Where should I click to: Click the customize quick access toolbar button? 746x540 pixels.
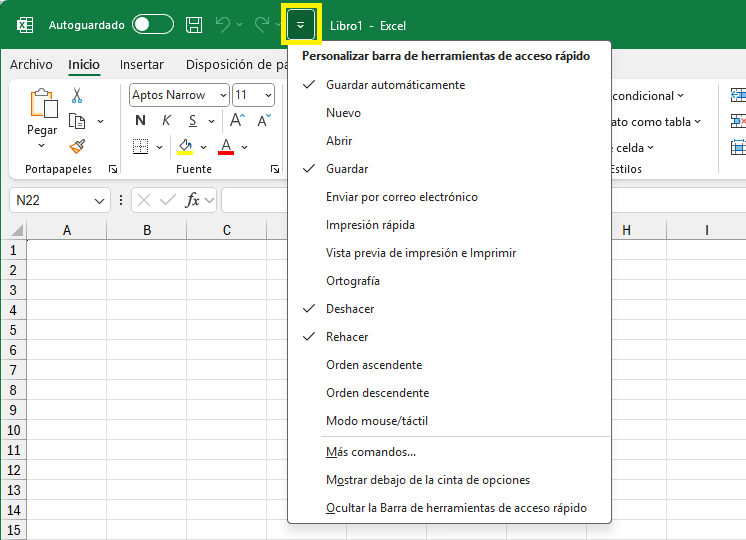pos(301,25)
